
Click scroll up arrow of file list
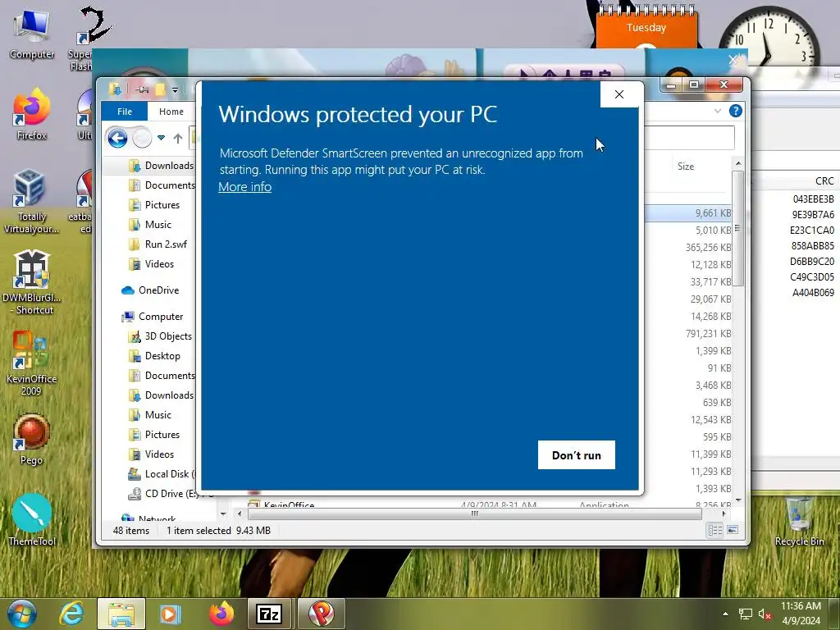[x=738, y=163]
